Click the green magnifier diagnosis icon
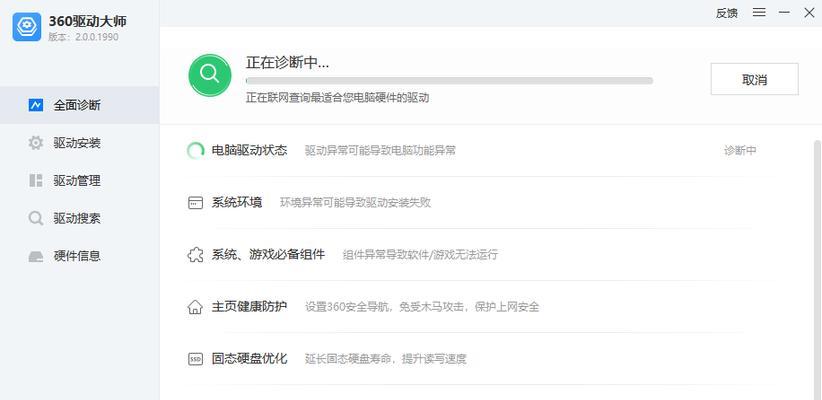Image resolution: width=822 pixels, height=400 pixels. tap(210, 75)
